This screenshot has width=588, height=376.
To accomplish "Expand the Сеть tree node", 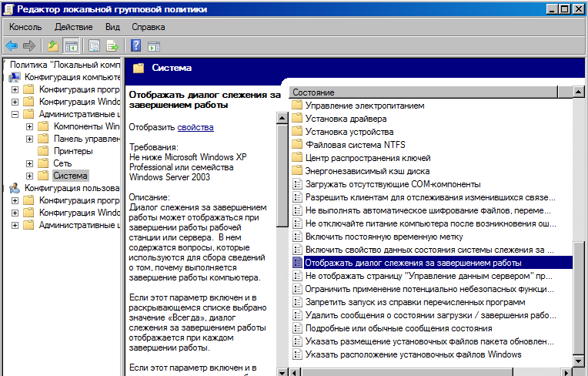I will pyautogui.click(x=30, y=163).
